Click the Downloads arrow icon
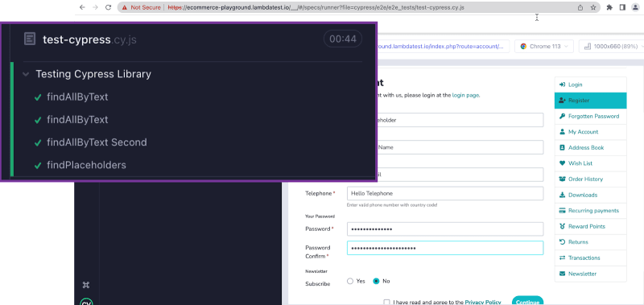The height and width of the screenshot is (305, 644). pos(562,195)
